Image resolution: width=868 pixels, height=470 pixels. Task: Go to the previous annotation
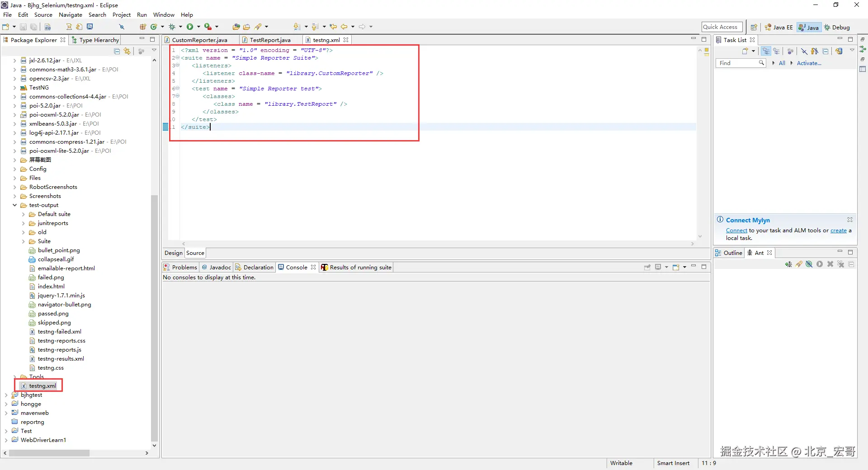315,27
